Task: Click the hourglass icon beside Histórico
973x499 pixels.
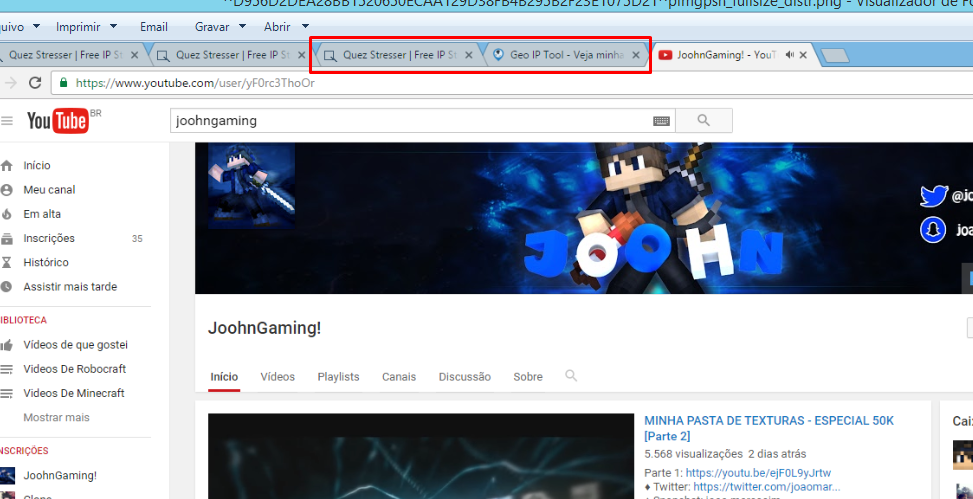Action: [x=7, y=262]
